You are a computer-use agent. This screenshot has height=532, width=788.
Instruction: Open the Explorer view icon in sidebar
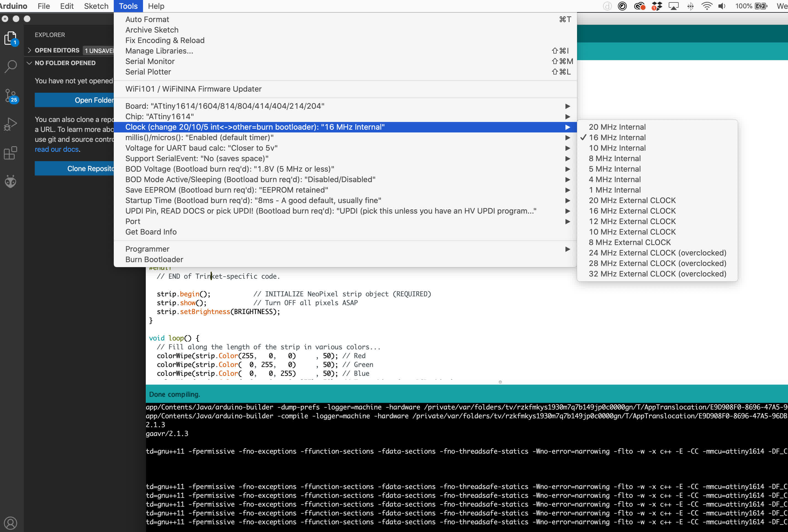click(11, 38)
